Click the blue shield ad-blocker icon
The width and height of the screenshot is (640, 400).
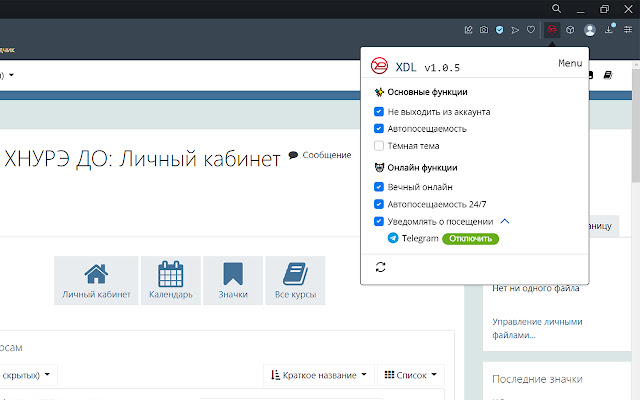coord(500,30)
